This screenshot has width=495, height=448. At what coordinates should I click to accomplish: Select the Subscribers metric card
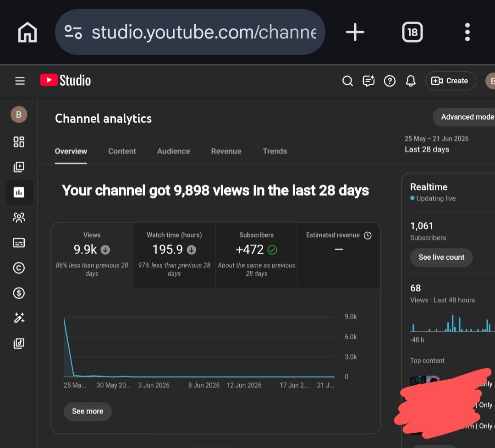[256, 255]
